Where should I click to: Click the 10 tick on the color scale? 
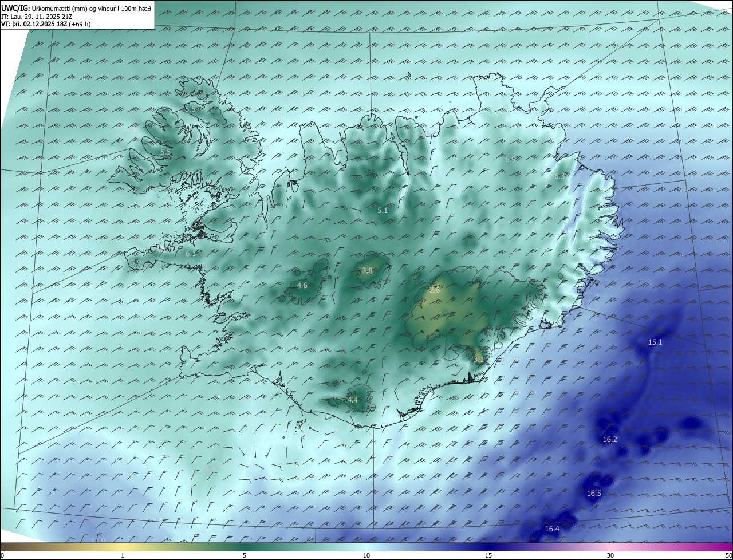[366, 555]
